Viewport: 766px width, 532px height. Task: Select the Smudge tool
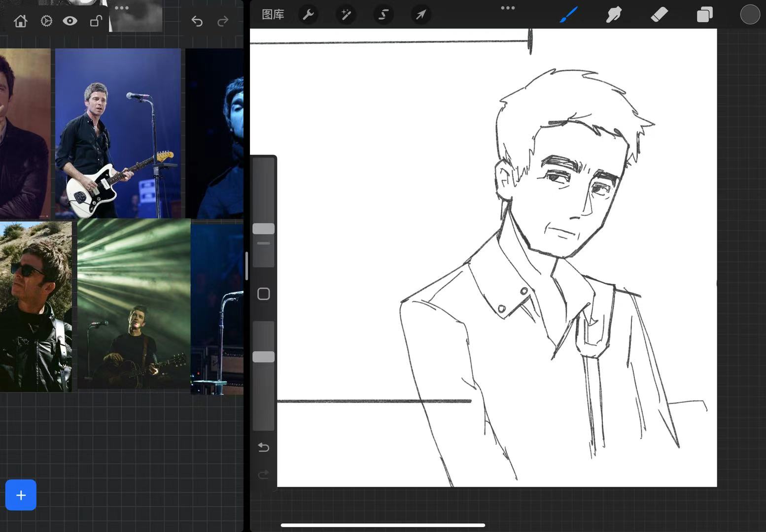pyautogui.click(x=614, y=15)
